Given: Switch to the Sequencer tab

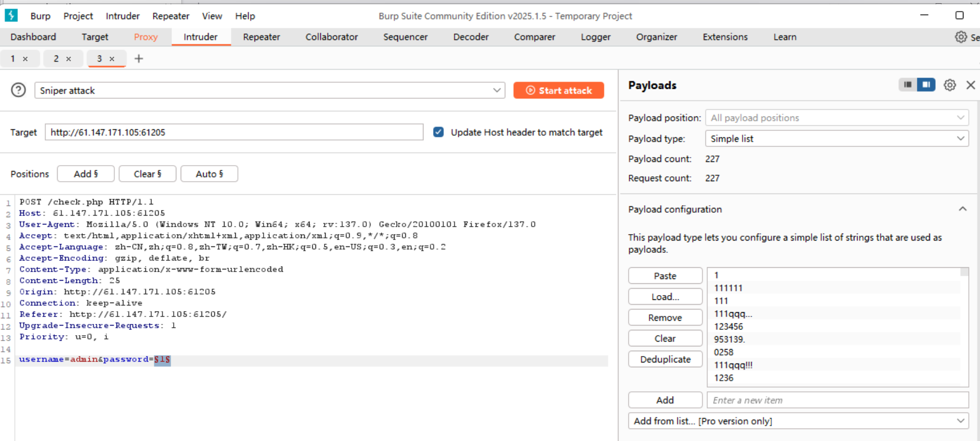Looking at the screenshot, I should 405,37.
